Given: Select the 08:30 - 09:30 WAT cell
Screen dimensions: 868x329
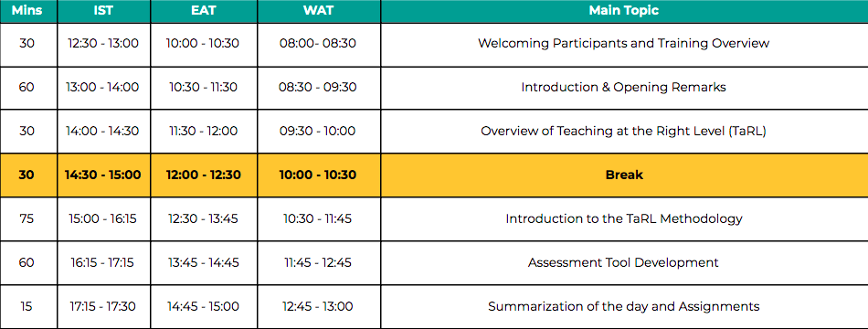Looking at the screenshot, I should coord(319,88).
